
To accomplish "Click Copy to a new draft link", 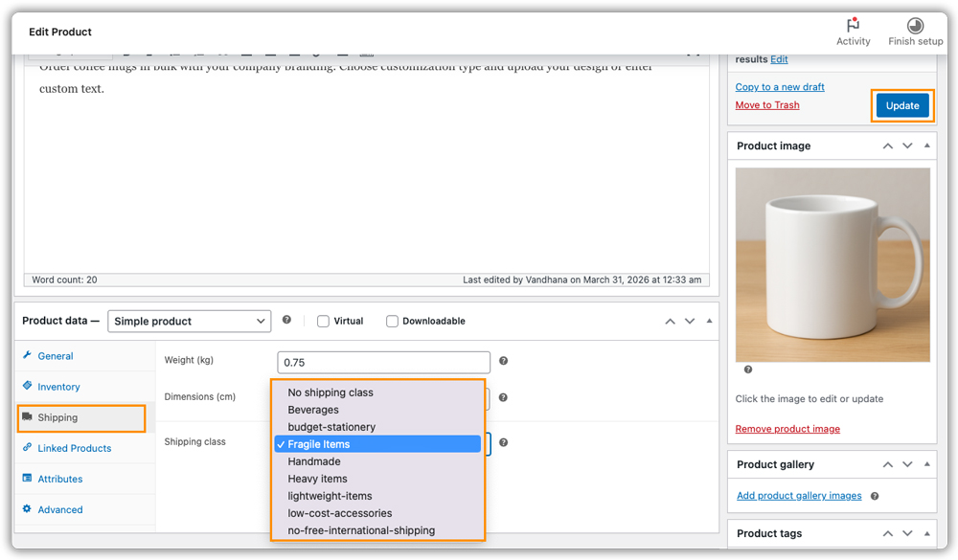I will [780, 87].
